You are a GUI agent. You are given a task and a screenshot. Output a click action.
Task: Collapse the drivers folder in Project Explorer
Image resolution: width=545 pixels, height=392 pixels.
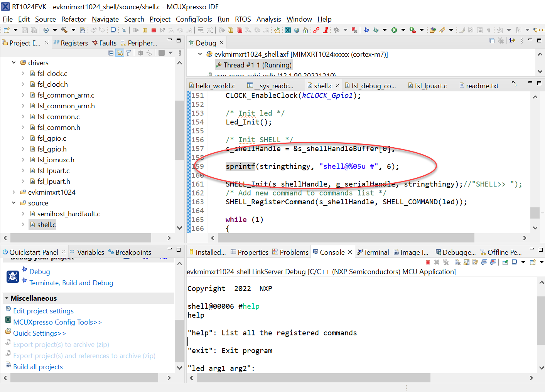click(14, 62)
